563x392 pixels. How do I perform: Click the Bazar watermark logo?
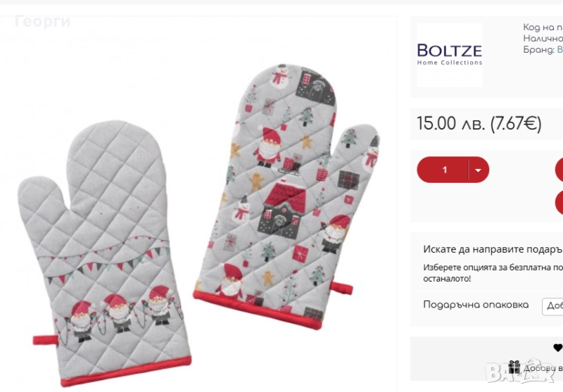pos(521,372)
